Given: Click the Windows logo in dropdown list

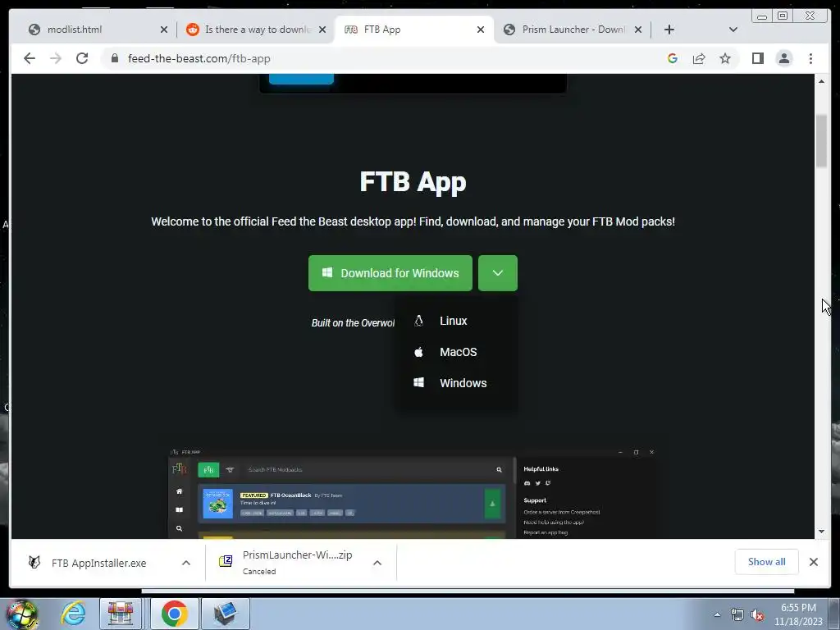Looking at the screenshot, I should coord(419,382).
